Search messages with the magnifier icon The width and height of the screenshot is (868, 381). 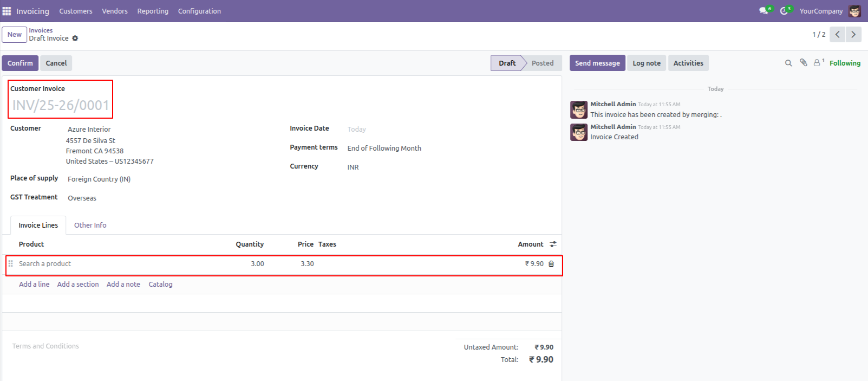pyautogui.click(x=788, y=63)
